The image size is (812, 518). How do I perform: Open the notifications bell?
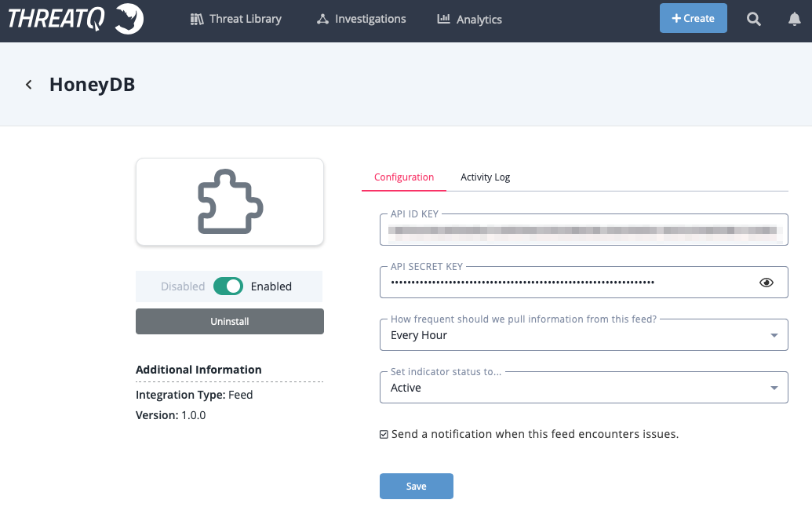(794, 19)
